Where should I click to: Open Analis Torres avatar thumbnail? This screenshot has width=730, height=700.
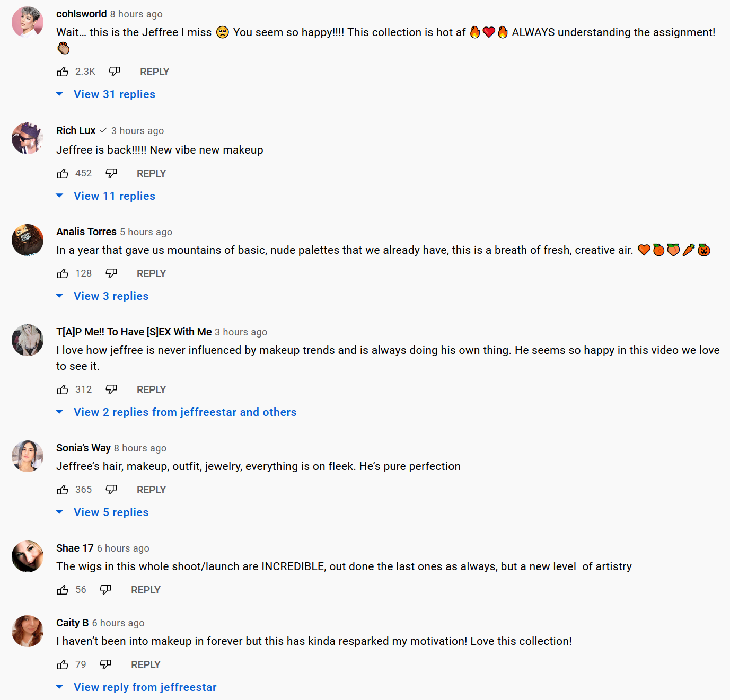point(28,240)
